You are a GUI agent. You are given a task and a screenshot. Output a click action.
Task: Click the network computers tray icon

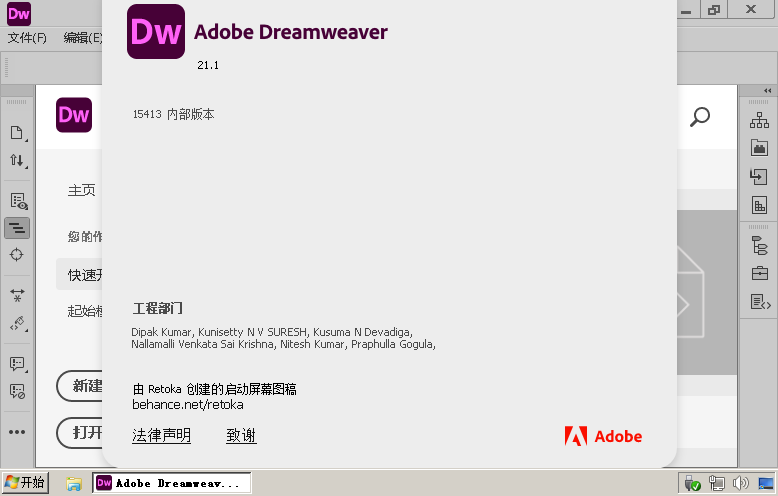716,483
